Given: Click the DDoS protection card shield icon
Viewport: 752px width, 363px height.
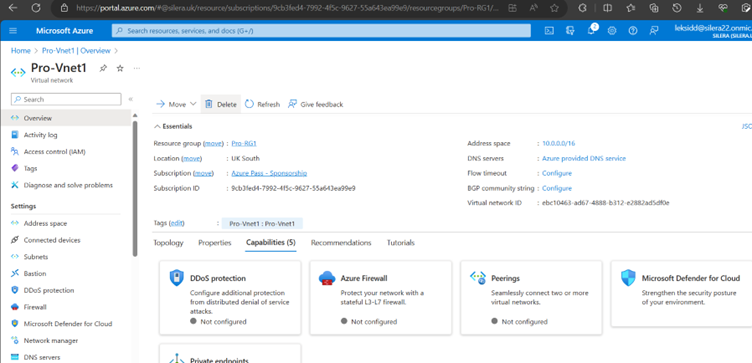Looking at the screenshot, I should click(x=176, y=278).
